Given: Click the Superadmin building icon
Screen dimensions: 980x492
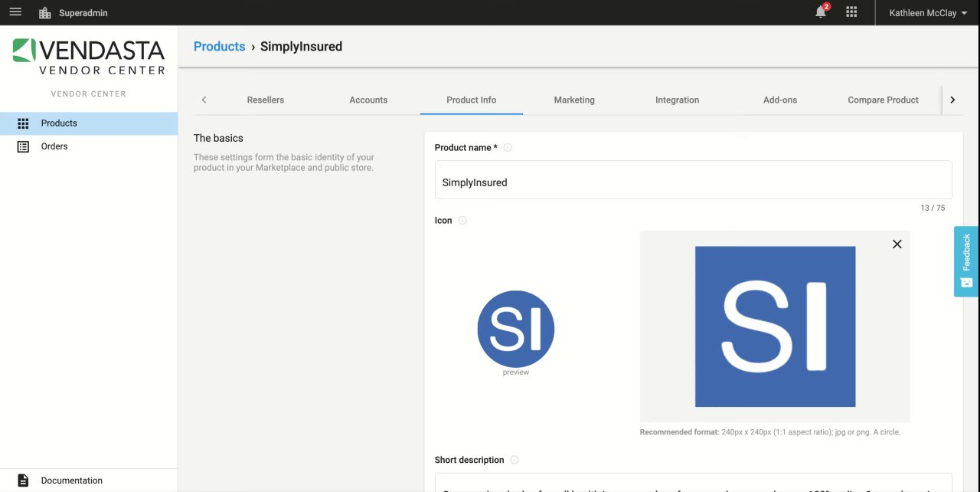Looking at the screenshot, I should [44, 13].
